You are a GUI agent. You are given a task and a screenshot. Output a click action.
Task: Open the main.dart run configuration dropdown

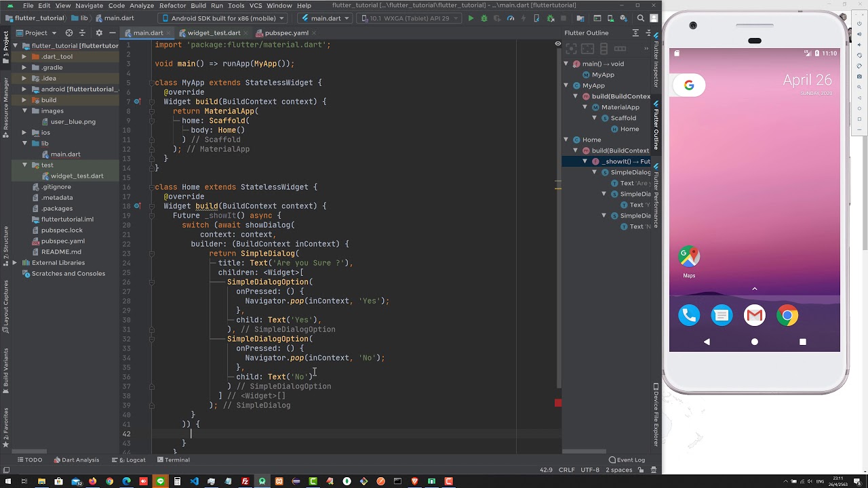(325, 18)
